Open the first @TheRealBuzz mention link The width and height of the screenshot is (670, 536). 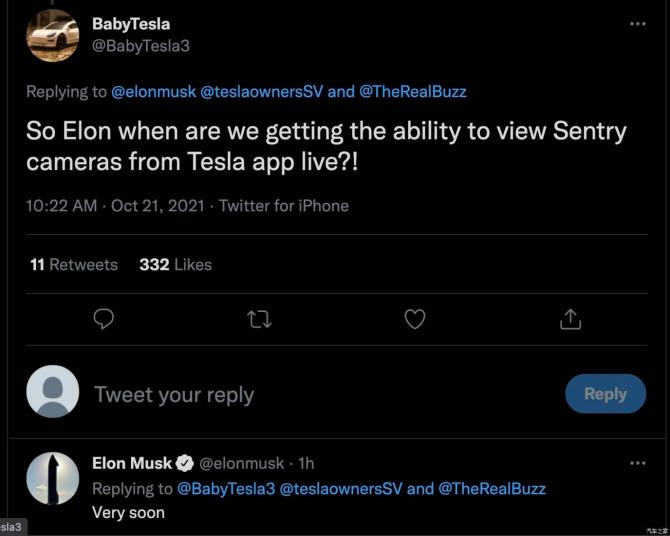pos(413,91)
